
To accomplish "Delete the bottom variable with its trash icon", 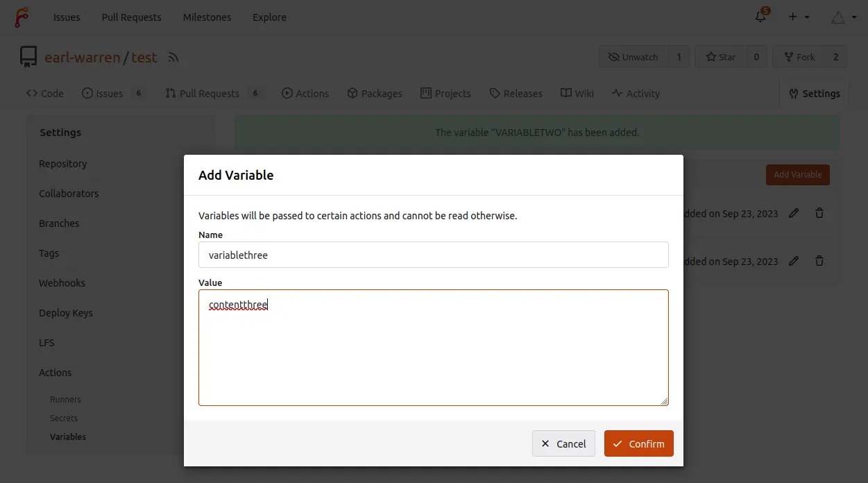I will (819, 261).
